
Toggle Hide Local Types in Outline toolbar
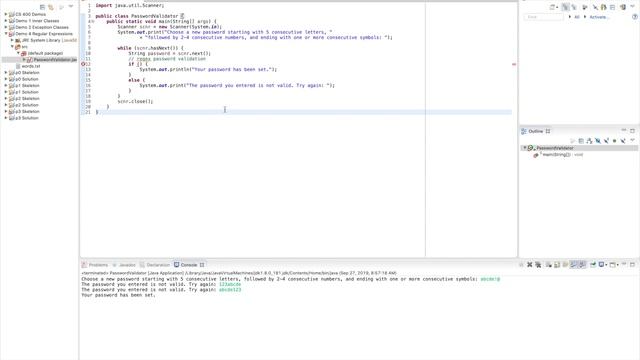point(623,141)
